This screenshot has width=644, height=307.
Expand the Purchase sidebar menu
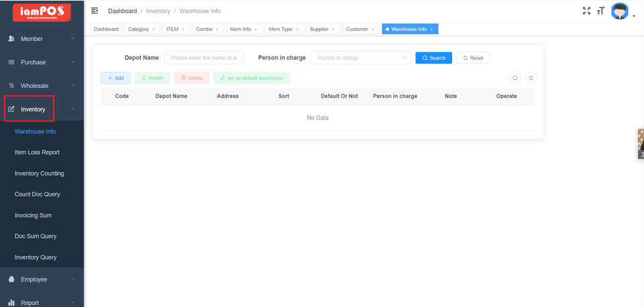pyautogui.click(x=42, y=62)
